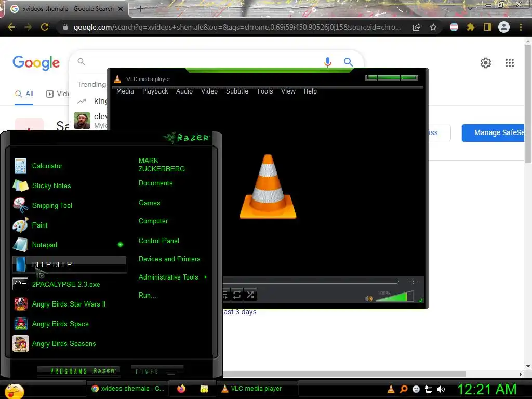The width and height of the screenshot is (532, 399).
Task: Select the All tab in Google
Action: 24,94
